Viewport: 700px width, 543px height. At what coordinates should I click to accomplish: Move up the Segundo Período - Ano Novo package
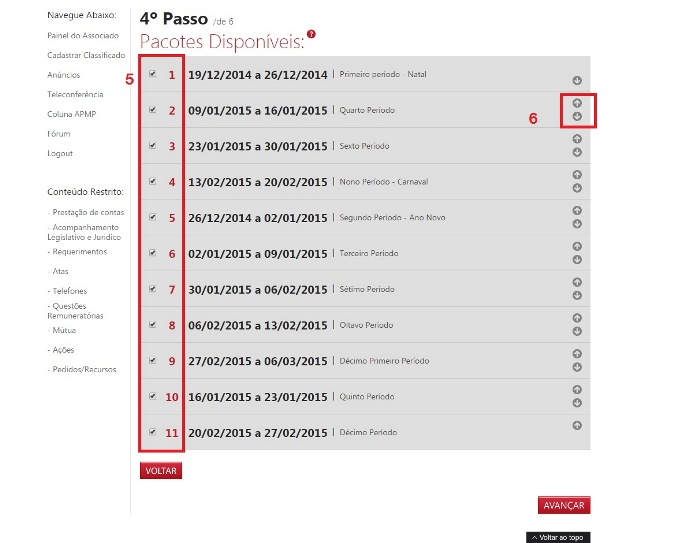[577, 210]
